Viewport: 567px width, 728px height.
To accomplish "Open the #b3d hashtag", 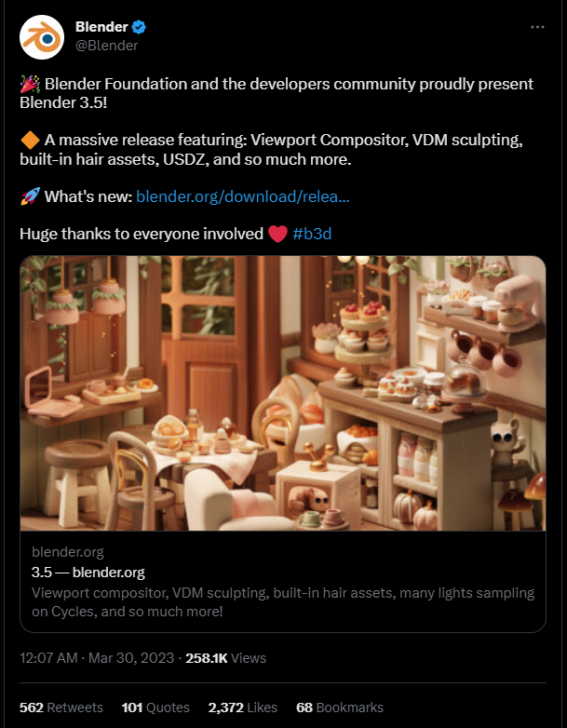I will (x=312, y=234).
